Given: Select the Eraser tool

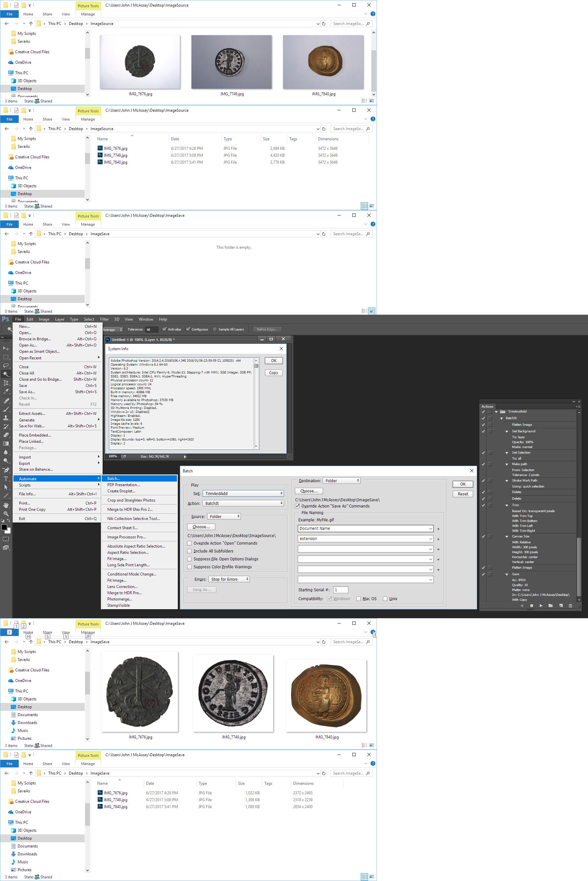Looking at the screenshot, I should 6,435.
